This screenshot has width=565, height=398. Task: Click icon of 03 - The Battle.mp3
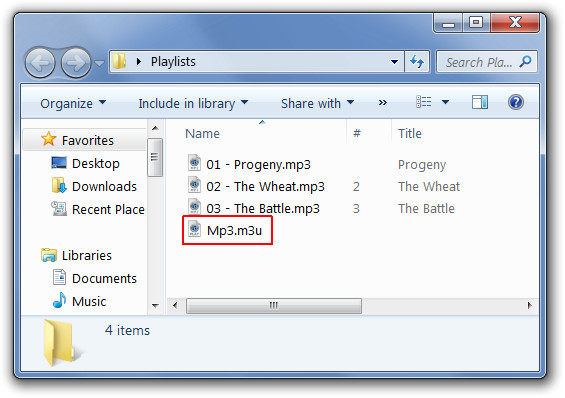tap(195, 207)
